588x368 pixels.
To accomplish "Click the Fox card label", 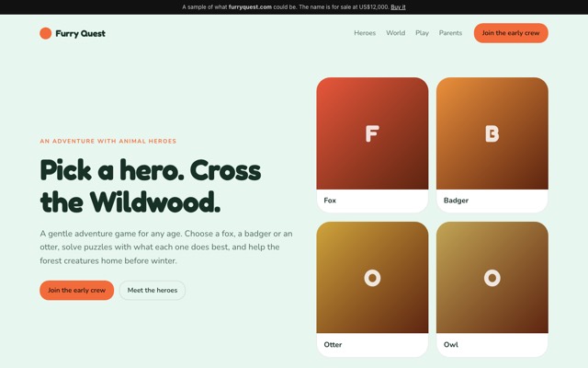I will (330, 201).
